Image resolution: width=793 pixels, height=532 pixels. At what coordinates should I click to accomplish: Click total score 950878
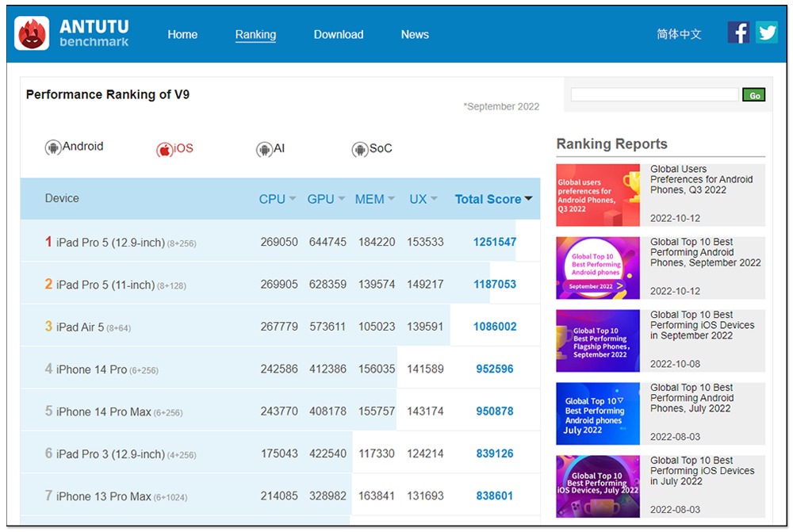495,411
